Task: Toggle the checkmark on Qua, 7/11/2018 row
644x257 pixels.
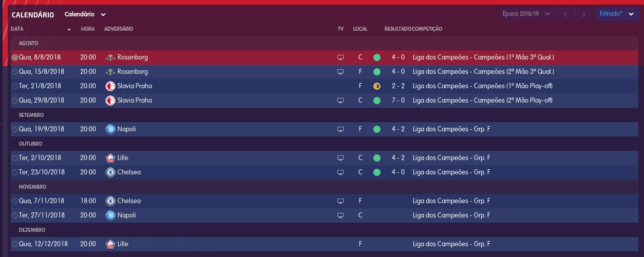Action: 14,201
